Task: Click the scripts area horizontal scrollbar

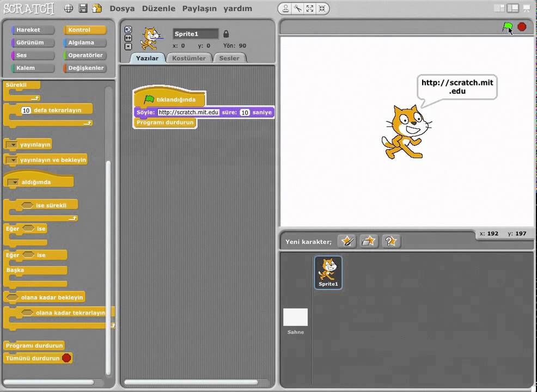Action: point(191,382)
